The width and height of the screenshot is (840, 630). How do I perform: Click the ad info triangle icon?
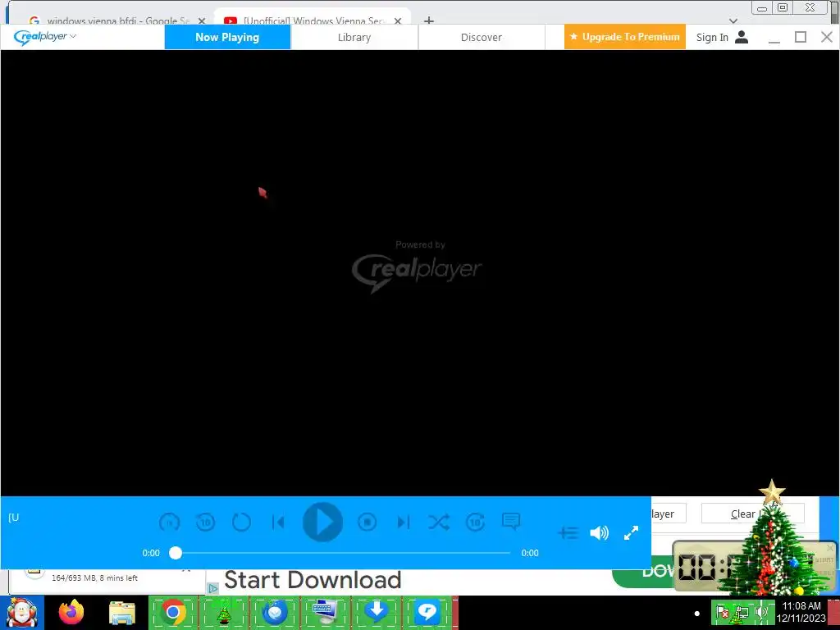(212, 588)
